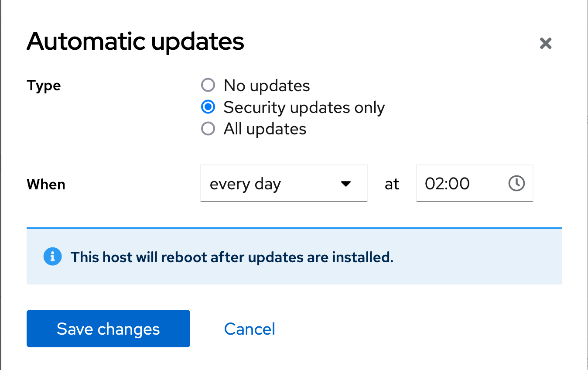Click the When field label

[46, 184]
